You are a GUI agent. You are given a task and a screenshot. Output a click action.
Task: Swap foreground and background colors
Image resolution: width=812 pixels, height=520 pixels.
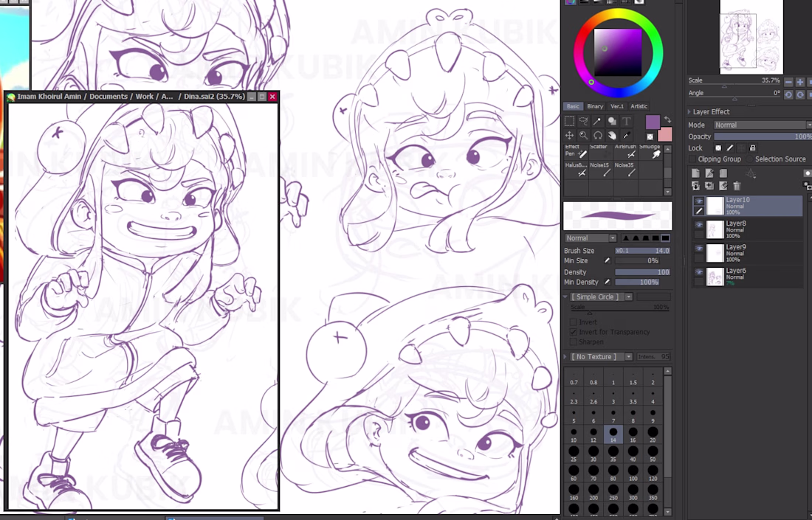pos(667,119)
